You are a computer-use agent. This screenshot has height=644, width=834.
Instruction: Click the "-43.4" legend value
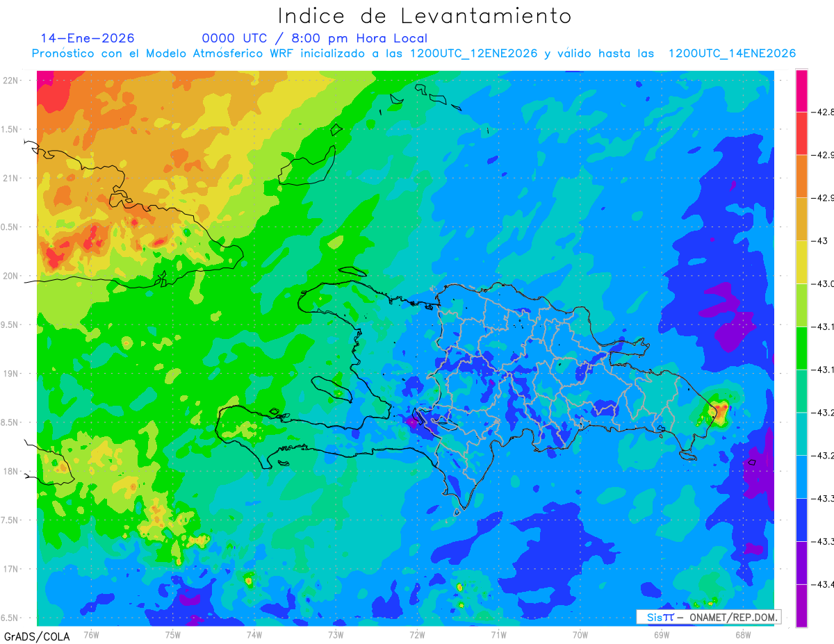(824, 584)
